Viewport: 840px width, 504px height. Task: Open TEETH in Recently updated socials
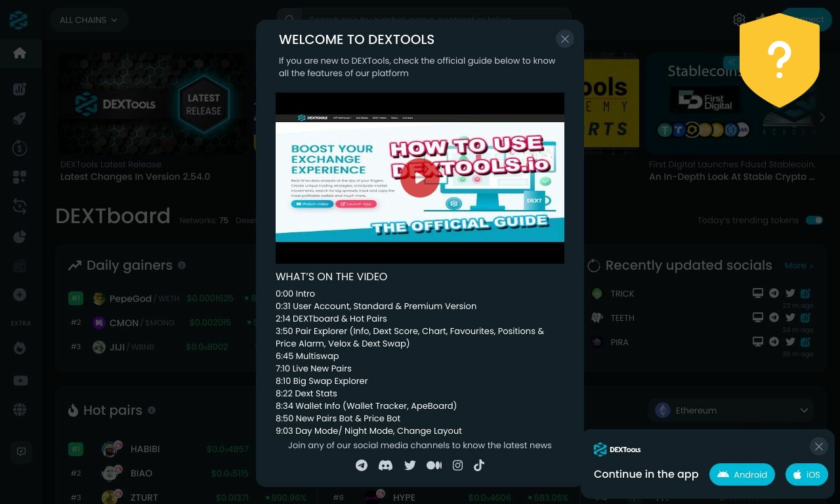pos(622,318)
